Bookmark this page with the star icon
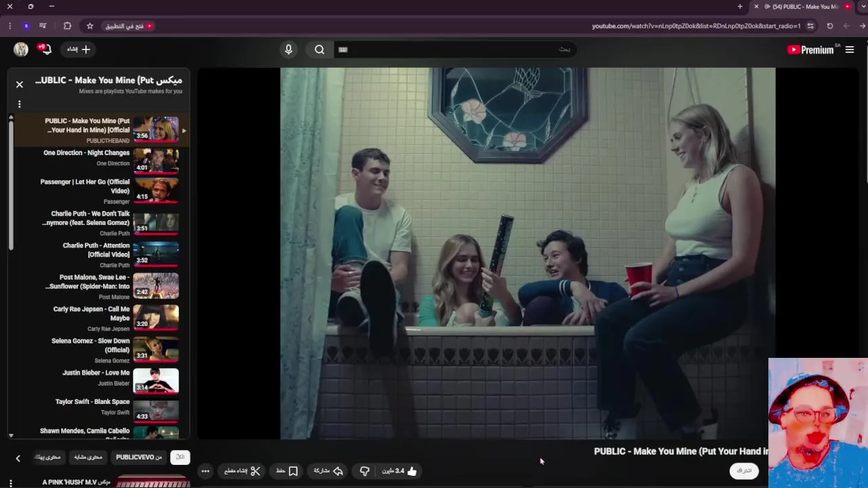Image resolution: width=868 pixels, height=488 pixels. click(90, 26)
